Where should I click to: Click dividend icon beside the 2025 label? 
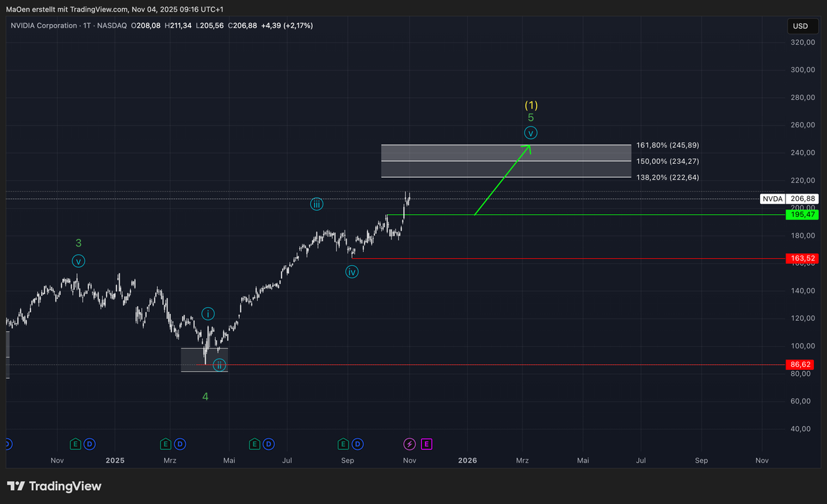90,444
